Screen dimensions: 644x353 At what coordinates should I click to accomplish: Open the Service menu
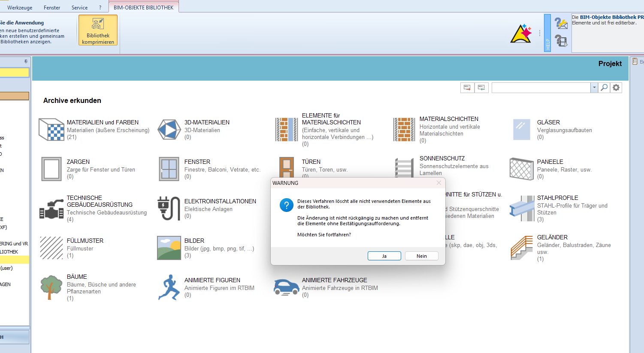coord(79,7)
